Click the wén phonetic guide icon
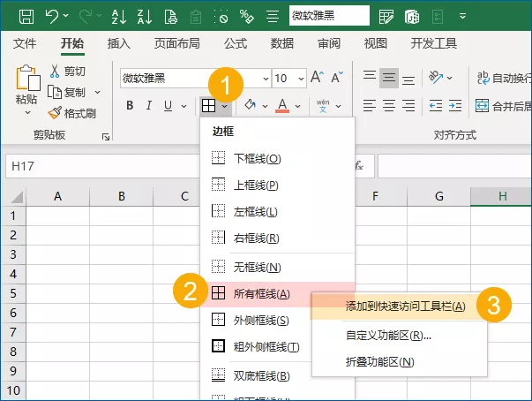 [323, 106]
